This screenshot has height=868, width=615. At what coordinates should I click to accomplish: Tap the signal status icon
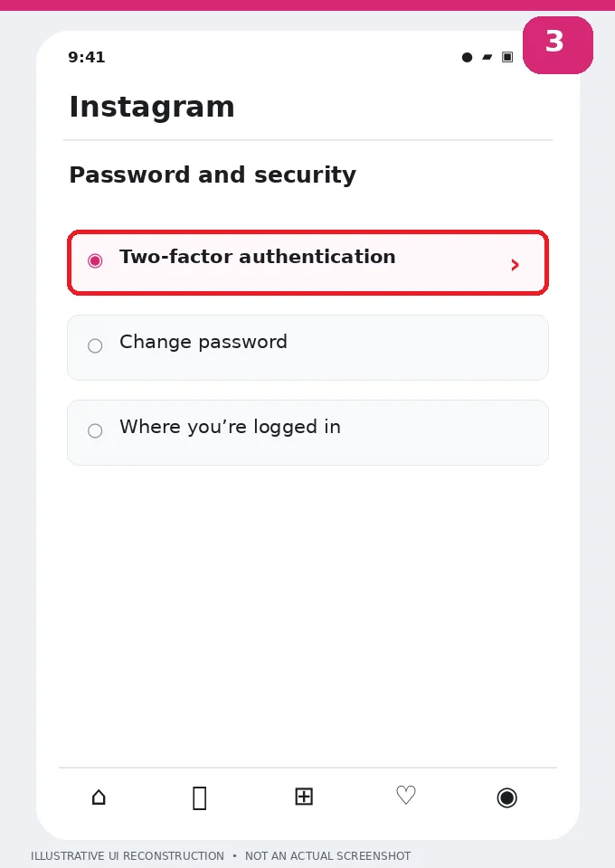[x=487, y=57]
